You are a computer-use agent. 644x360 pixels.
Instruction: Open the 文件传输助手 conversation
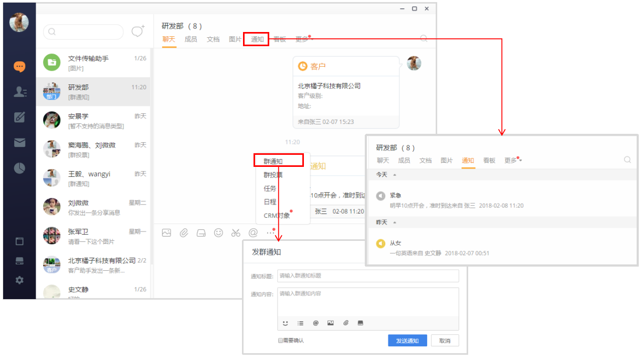point(93,63)
